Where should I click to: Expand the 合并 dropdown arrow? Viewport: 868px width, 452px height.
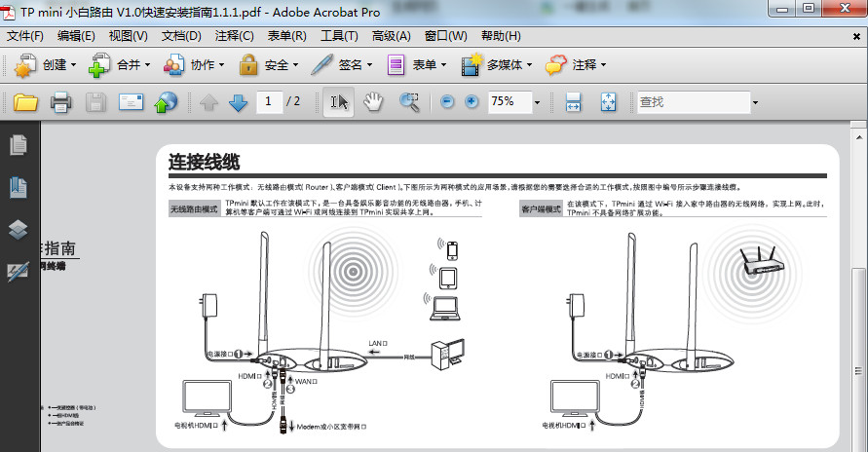click(148, 65)
